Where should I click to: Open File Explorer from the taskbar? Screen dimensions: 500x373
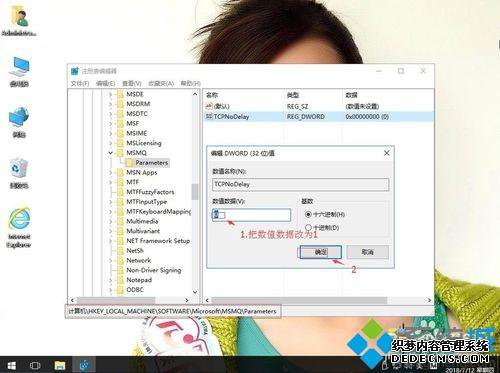click(60, 365)
